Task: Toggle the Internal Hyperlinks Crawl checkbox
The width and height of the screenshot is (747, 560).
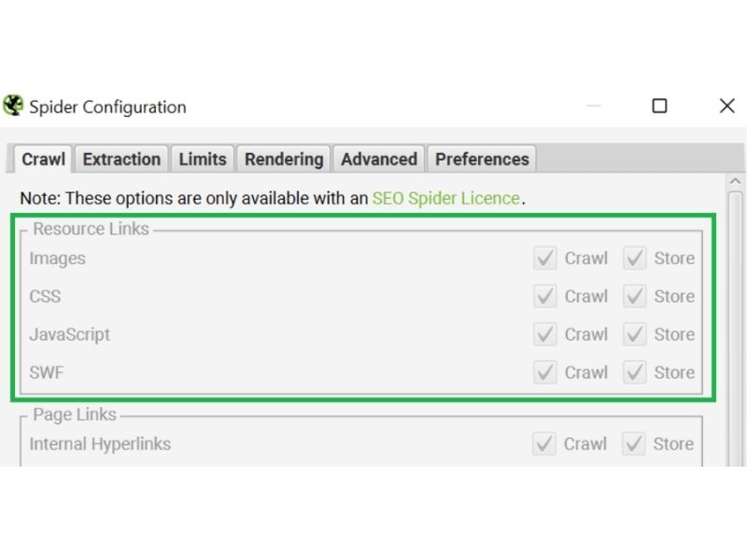Action: [x=544, y=444]
